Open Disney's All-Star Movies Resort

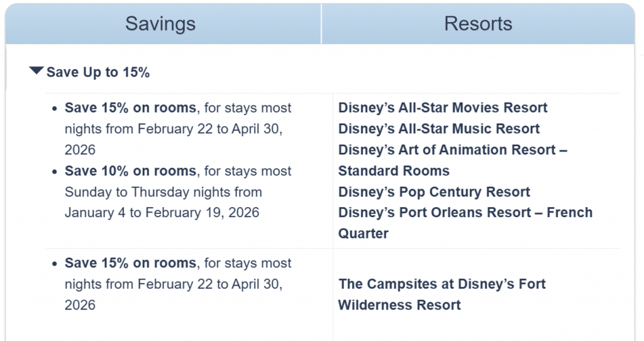click(443, 108)
